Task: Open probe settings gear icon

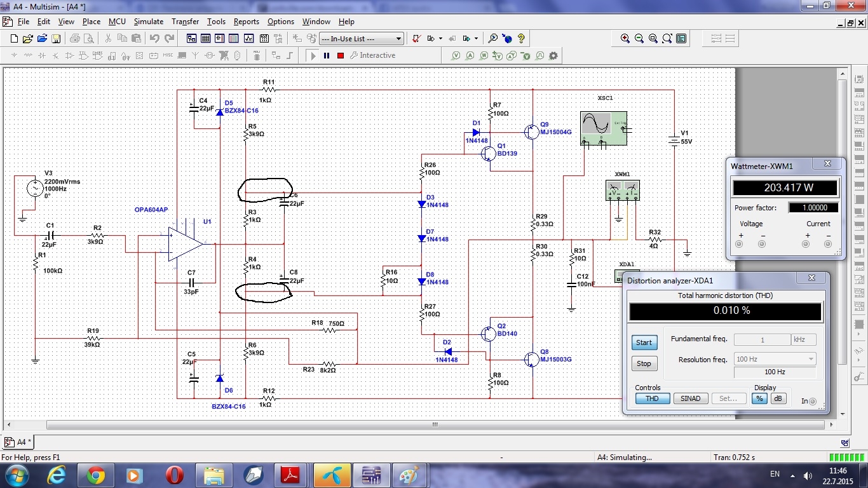Action: point(553,56)
